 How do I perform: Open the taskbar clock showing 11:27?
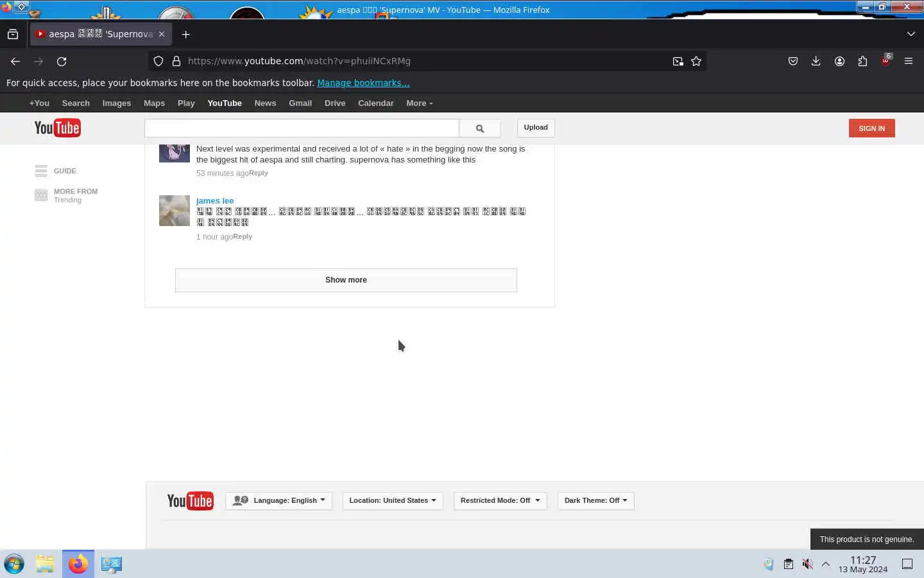pyautogui.click(x=863, y=565)
